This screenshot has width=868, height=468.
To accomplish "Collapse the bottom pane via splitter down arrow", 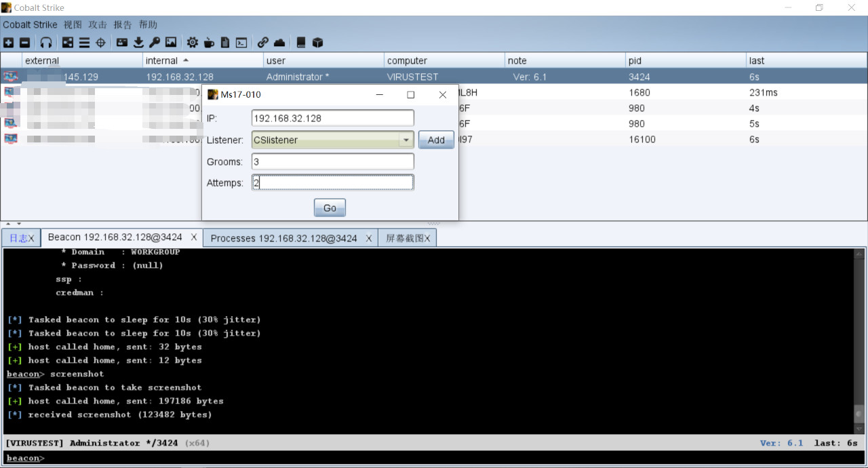I will tap(18, 223).
